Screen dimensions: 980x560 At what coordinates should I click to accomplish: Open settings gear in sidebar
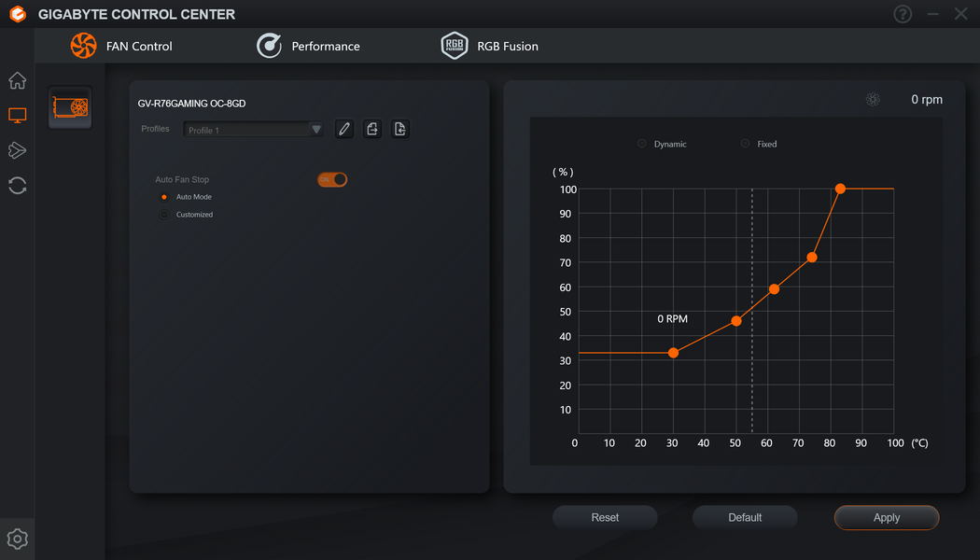pos(18,539)
